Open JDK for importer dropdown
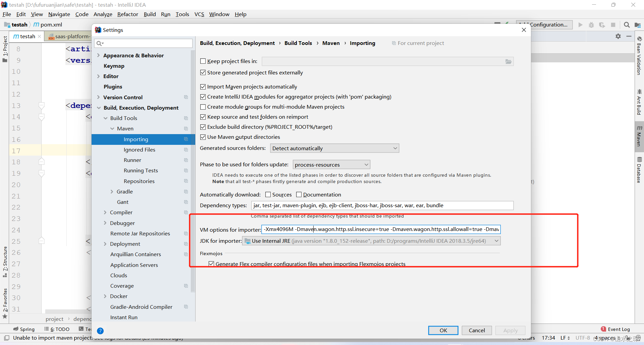The image size is (644, 345). pos(371,241)
